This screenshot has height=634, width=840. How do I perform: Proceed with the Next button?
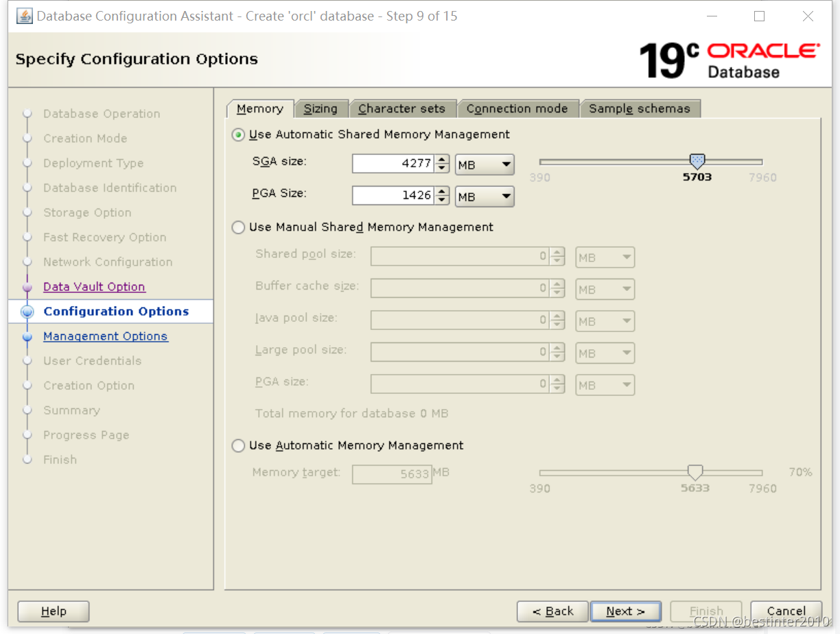pyautogui.click(x=626, y=611)
